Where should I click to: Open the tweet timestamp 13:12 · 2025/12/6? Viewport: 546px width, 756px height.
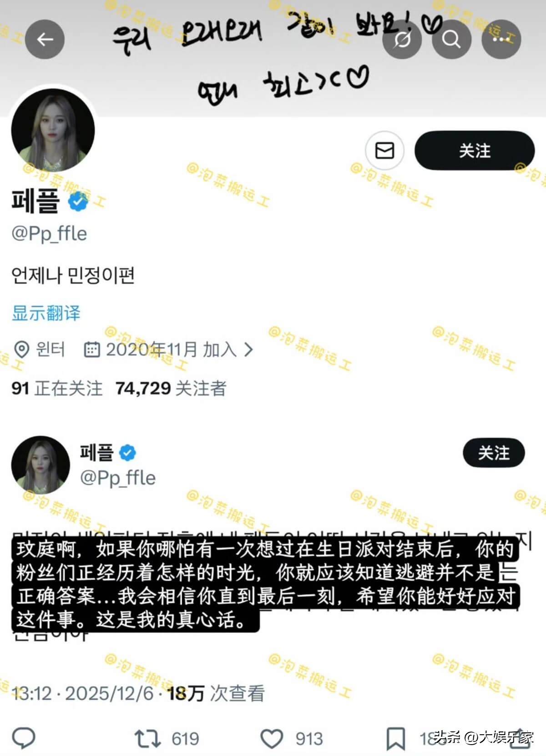click(x=83, y=693)
